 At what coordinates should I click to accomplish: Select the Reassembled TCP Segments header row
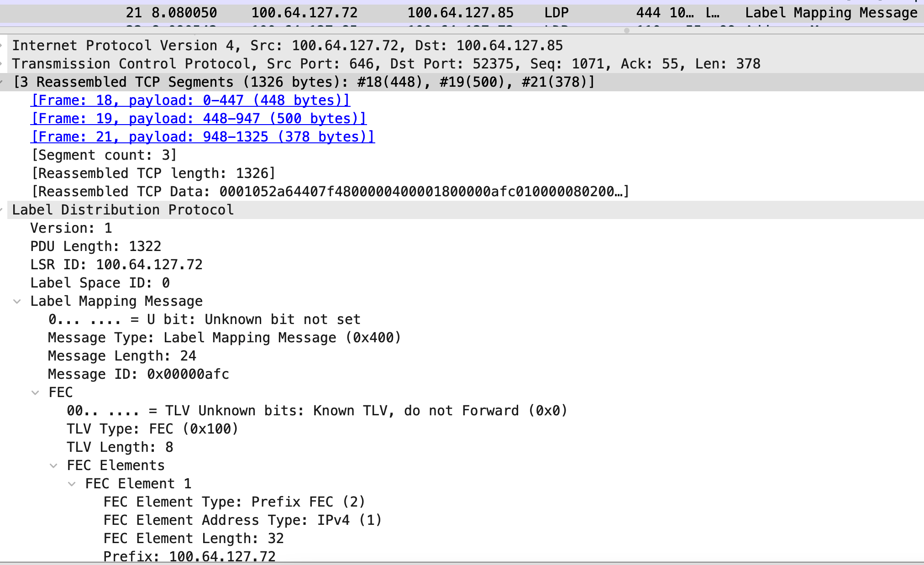(x=462, y=82)
